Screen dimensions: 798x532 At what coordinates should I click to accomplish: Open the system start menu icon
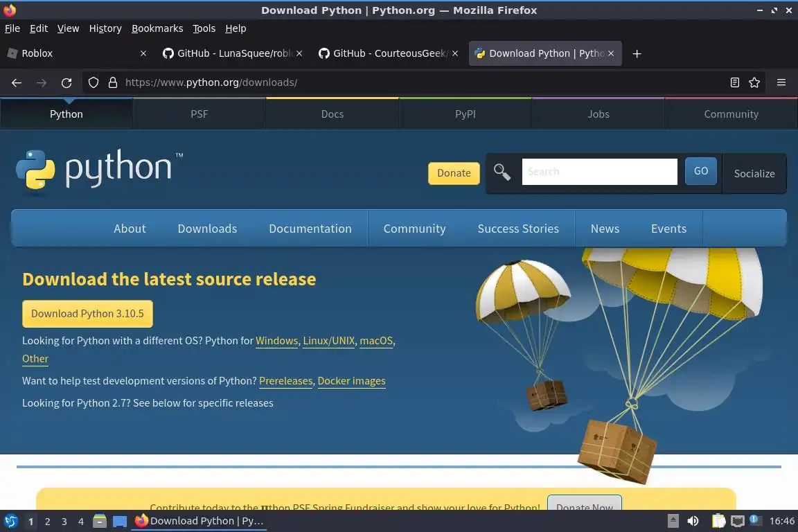[x=10, y=521]
